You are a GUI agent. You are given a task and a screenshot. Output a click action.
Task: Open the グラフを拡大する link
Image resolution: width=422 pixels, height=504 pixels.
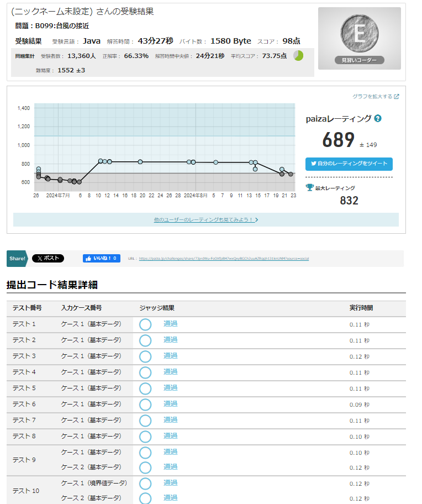pos(376,96)
